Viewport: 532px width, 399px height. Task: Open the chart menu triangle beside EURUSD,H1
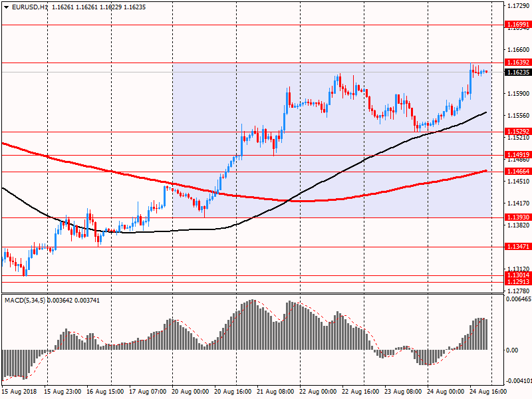pos(6,7)
